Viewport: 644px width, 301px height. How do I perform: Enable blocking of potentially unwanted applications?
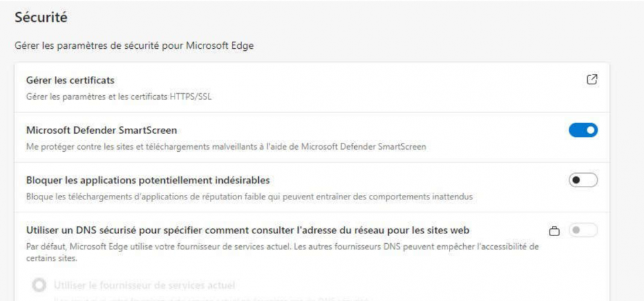coord(583,181)
